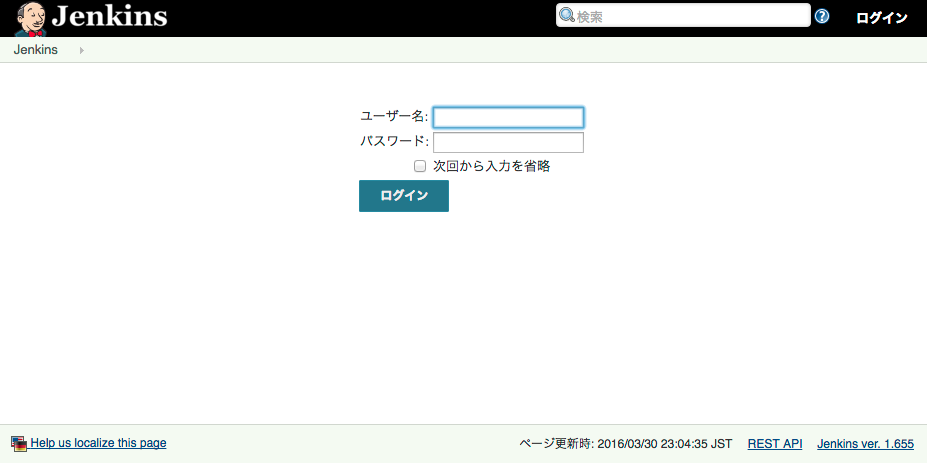Viewport: 927px width, 463px height.
Task: Click the Jenkins title wordmark in header
Action: coord(109,17)
